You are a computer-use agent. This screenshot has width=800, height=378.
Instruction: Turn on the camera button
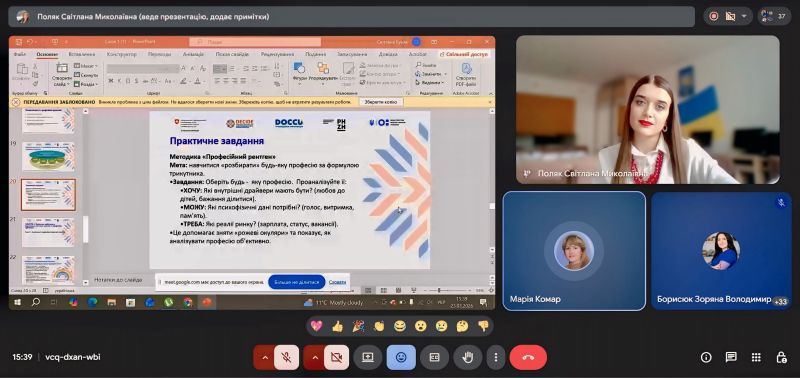(336, 358)
